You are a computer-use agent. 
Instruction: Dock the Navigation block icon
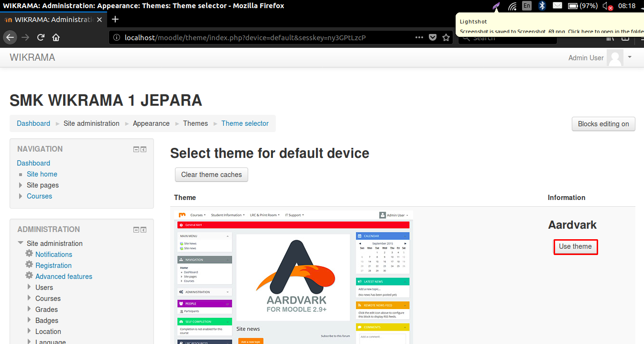(x=143, y=149)
